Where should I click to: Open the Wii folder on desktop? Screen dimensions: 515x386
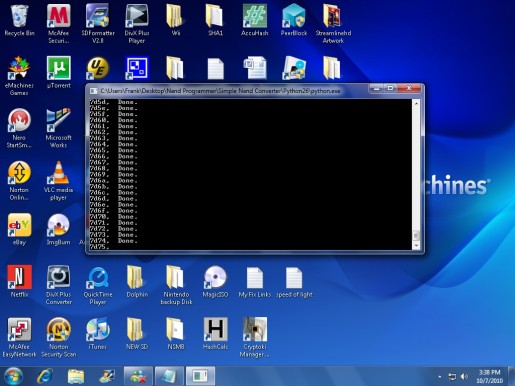[x=175, y=20]
